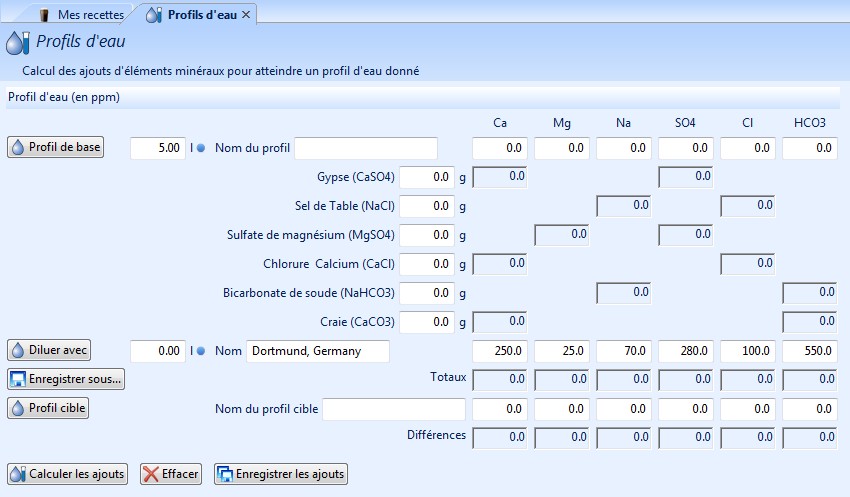
Task: Click the base profile Ca value field
Action: [x=499, y=148]
